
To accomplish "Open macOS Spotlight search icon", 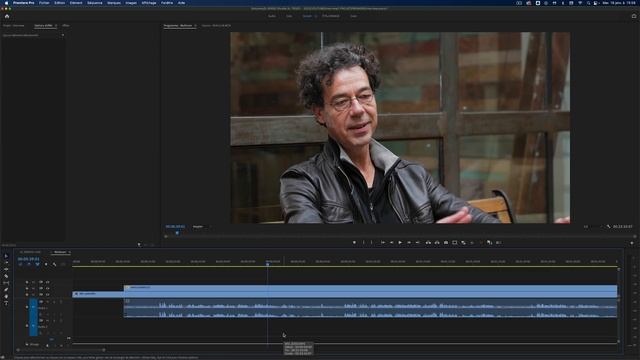I will click(x=588, y=3).
